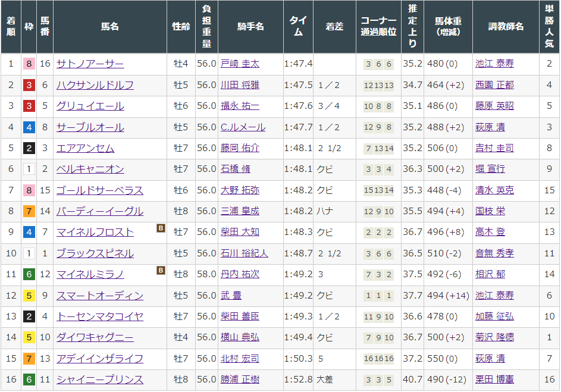
Task: Open horse link シャイニープリンス
Action: [x=100, y=380]
